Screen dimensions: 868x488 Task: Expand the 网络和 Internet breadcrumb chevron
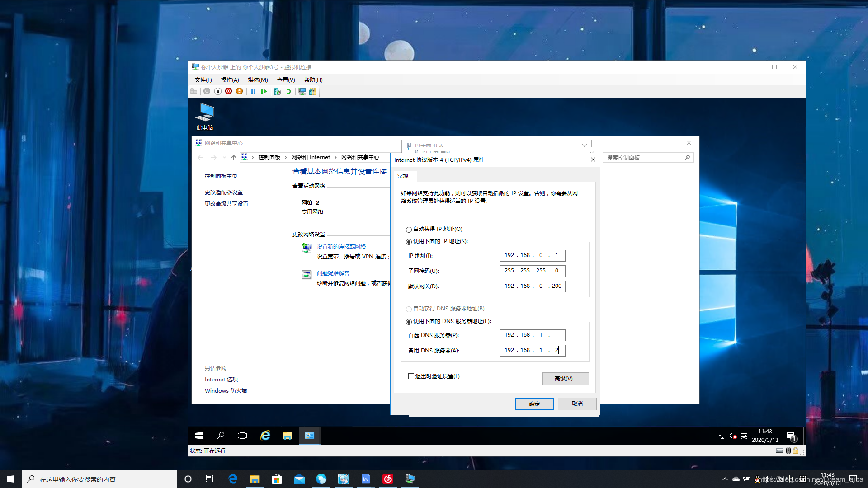coord(335,158)
